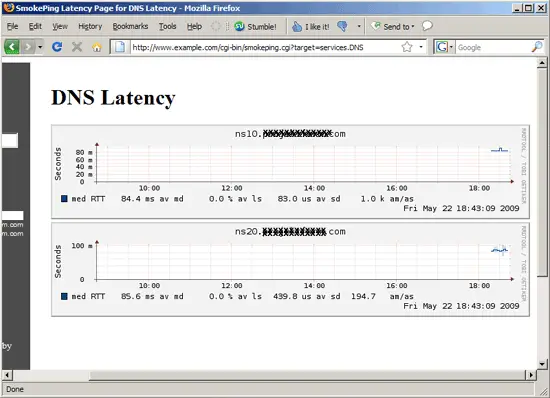
Task: Focus the Google search box
Action: click(493, 47)
